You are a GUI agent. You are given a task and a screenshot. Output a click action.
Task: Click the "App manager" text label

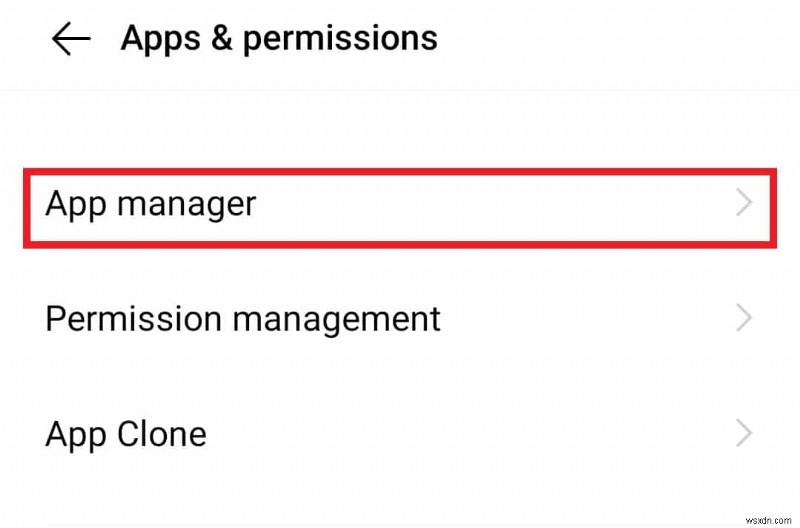tap(151, 205)
